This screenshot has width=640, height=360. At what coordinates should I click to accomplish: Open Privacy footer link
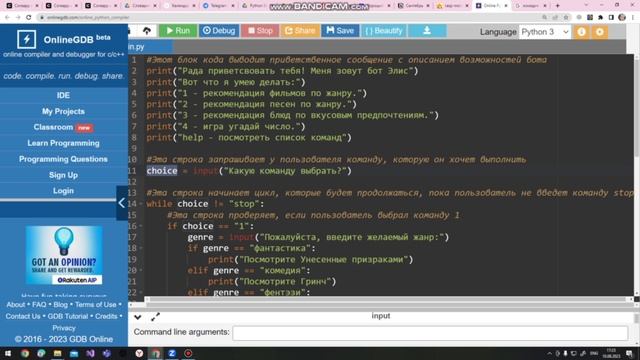coord(64,328)
